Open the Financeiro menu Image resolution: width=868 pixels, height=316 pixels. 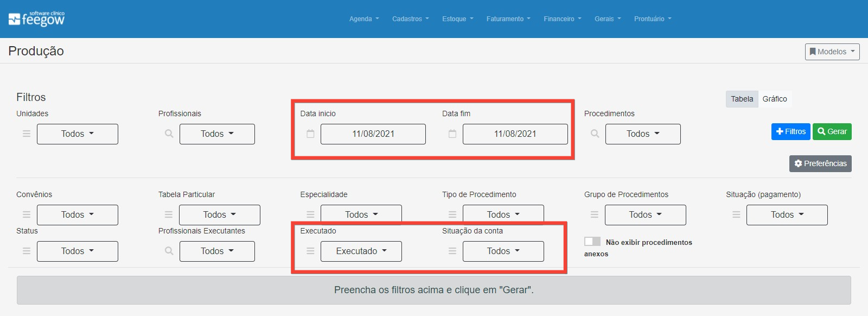563,19
